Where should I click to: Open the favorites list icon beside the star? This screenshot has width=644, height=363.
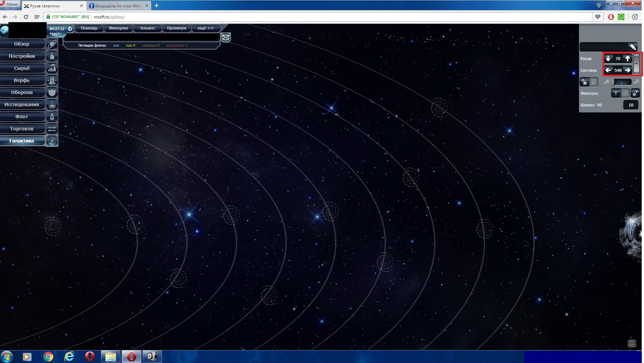pos(593,82)
